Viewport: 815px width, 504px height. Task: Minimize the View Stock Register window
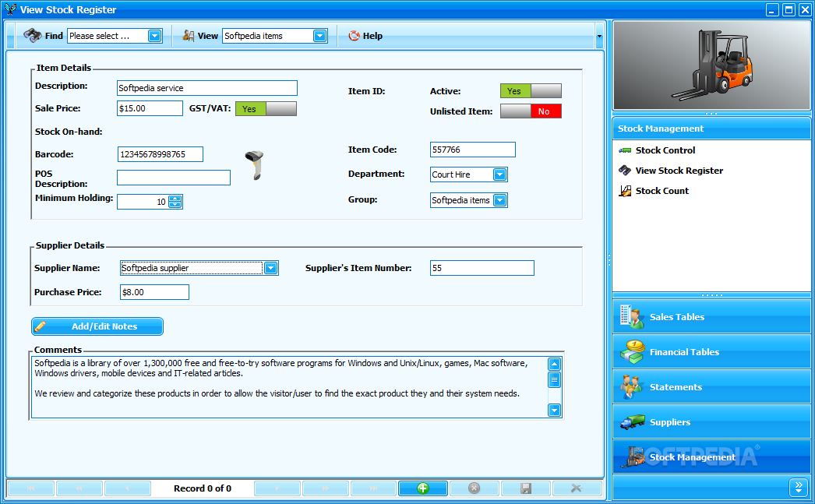772,9
